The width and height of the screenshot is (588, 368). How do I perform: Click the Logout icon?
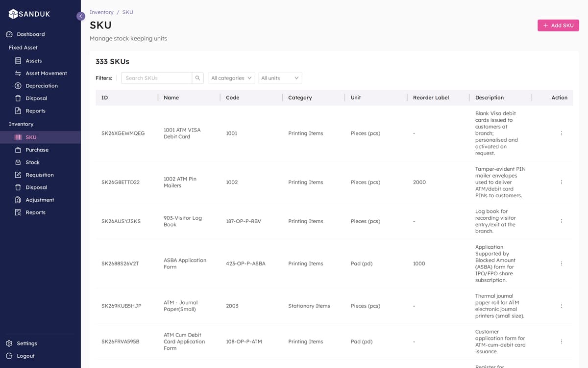(x=9, y=356)
